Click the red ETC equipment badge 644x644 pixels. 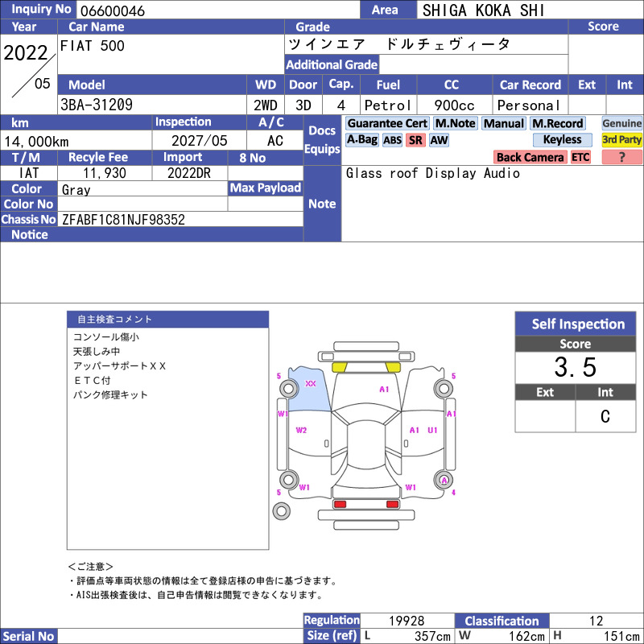pos(580,157)
